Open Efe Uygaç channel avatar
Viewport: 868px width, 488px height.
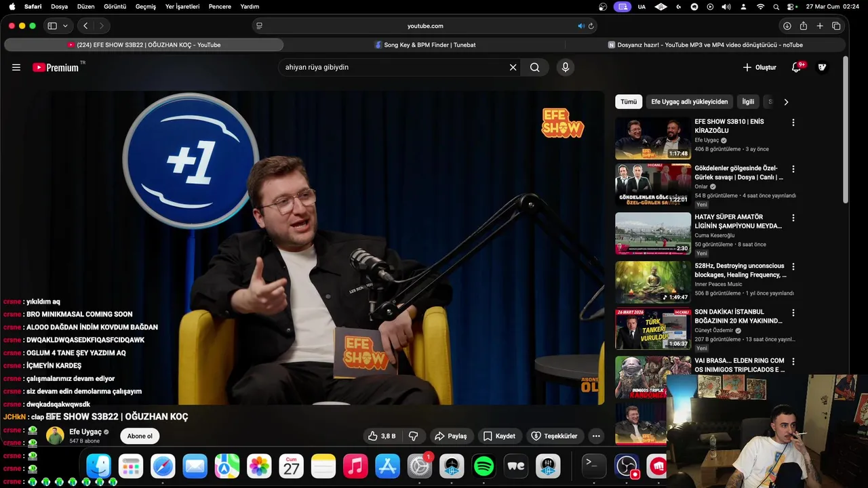point(55,436)
